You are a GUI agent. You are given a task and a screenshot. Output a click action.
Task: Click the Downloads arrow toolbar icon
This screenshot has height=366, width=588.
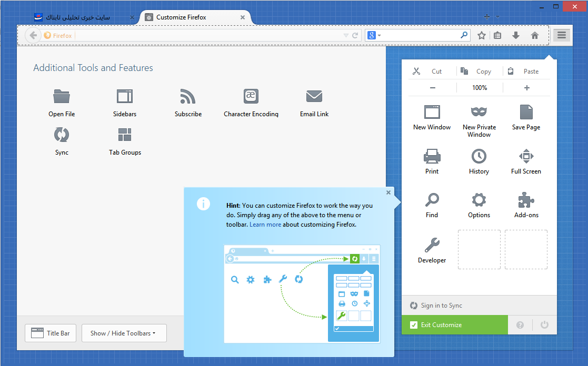[516, 35]
